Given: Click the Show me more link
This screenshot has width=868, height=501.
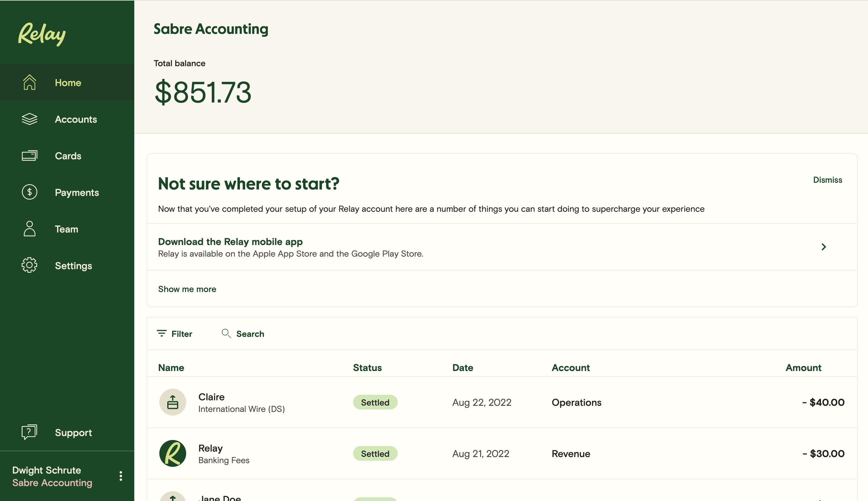Looking at the screenshot, I should point(187,289).
